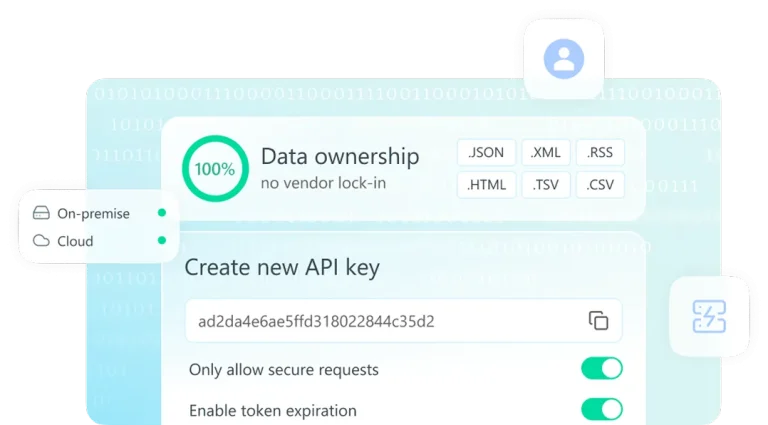This screenshot has height=425, width=768.
Task: Click the Cloud green status dot
Action: pyautogui.click(x=162, y=240)
